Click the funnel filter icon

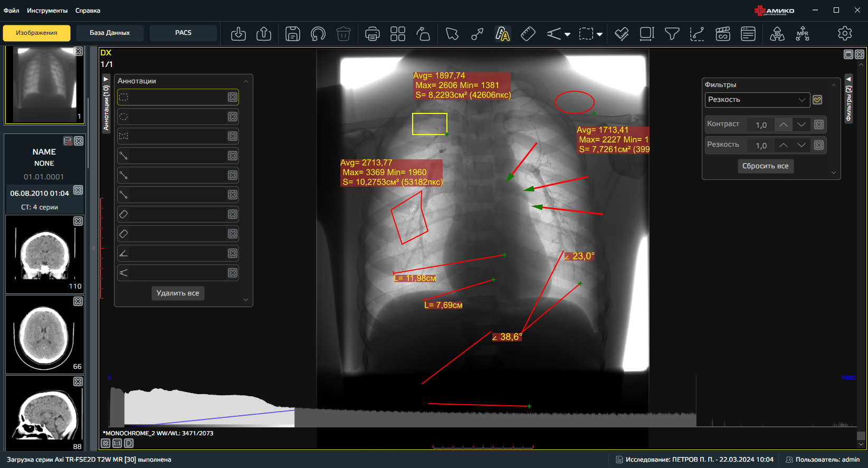tap(672, 34)
